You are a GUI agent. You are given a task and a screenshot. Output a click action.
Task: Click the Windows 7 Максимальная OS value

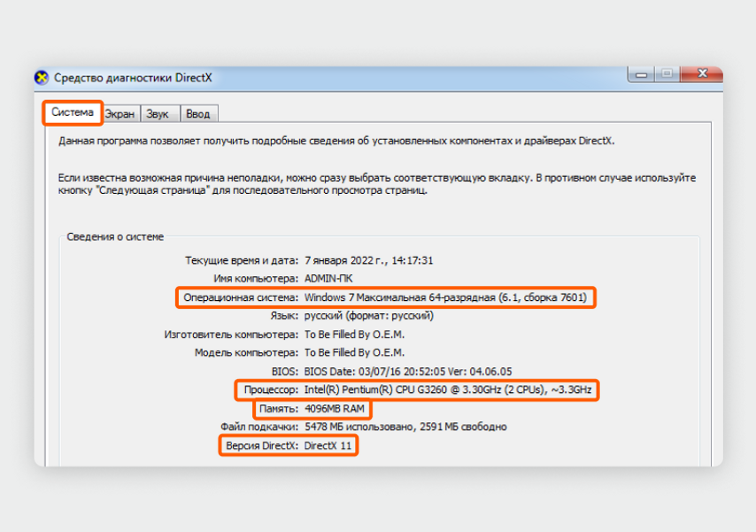(x=445, y=297)
